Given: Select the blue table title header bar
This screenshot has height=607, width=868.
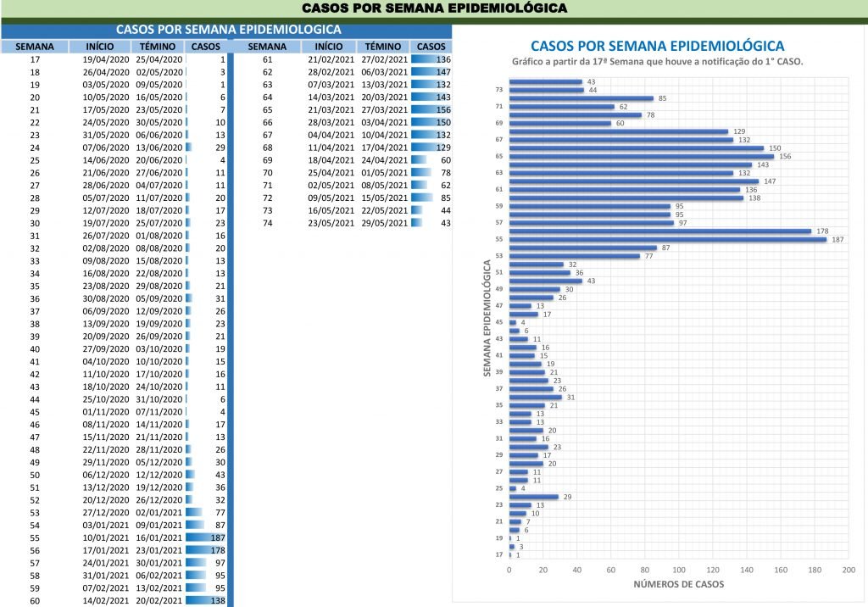Looking at the screenshot, I should click(x=227, y=29).
